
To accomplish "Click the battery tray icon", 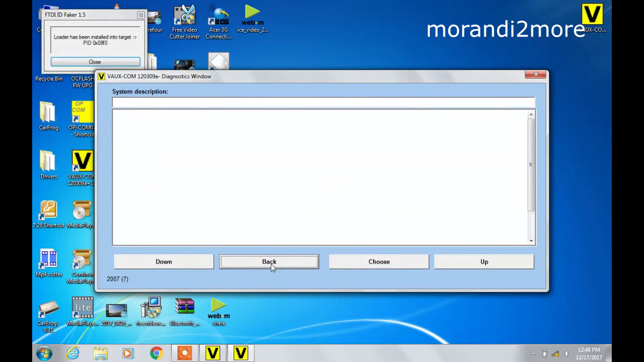I will 544,354.
